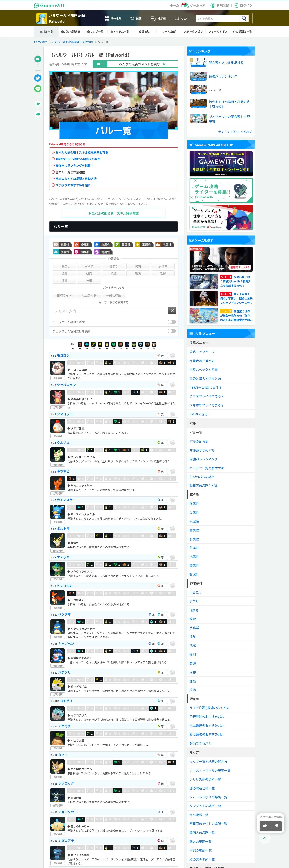Expand みんなの最新コメントを読む comments
289x868 pixels.
[135, 64]
